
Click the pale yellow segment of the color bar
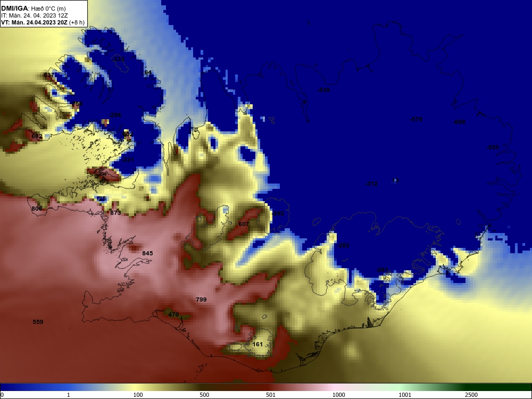coord(136,387)
